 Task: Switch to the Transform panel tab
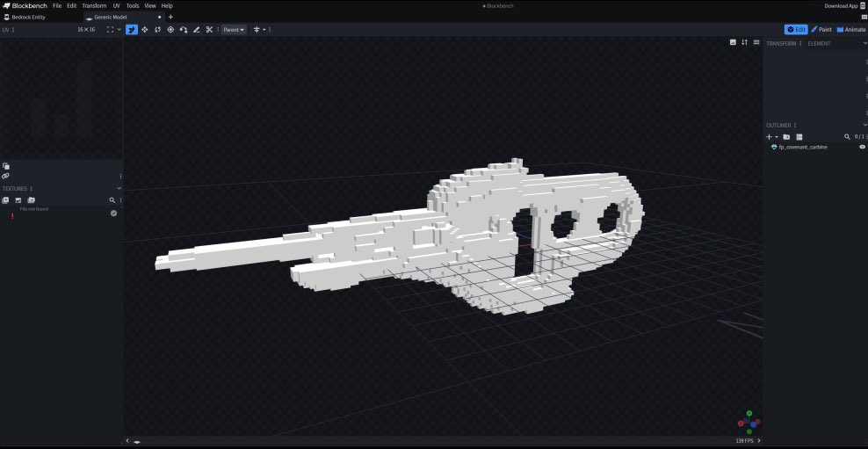(x=781, y=44)
